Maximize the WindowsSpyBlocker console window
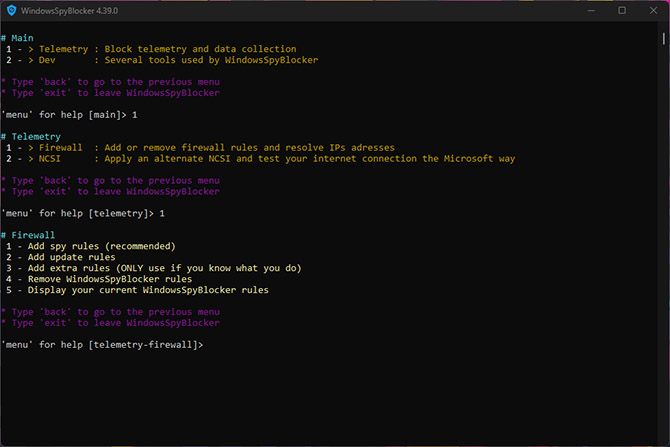Screen dimensions: 670x447 (x=621, y=10)
